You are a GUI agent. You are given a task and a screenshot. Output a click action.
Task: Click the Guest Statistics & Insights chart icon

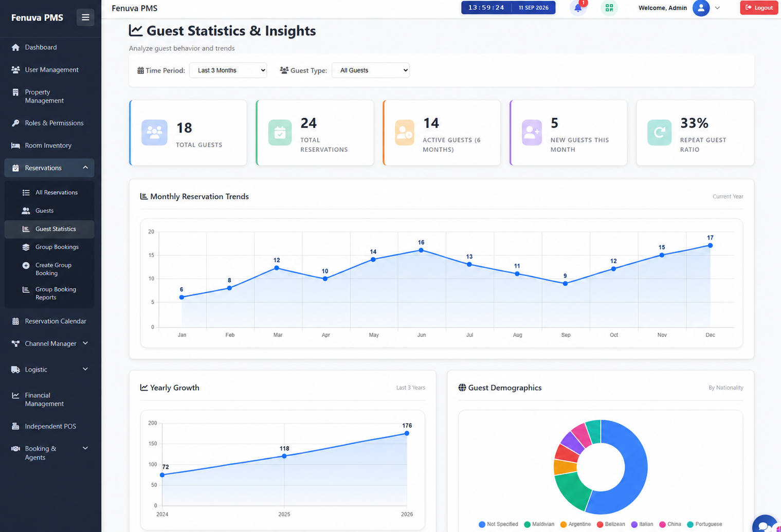click(x=135, y=30)
